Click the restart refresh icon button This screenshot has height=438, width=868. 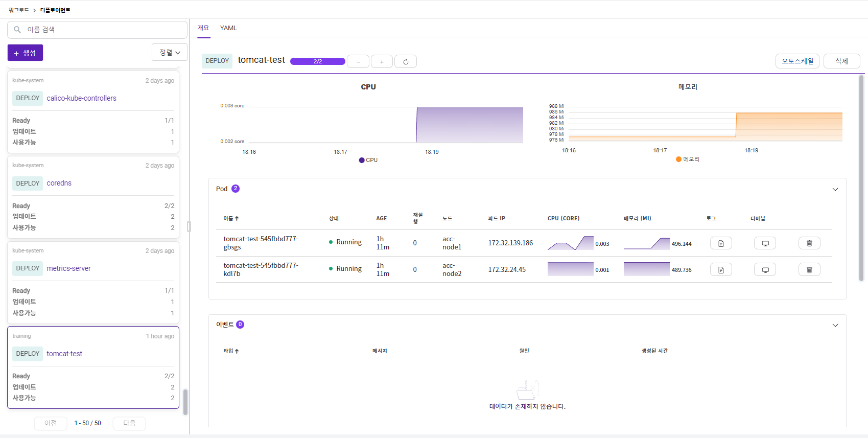point(406,62)
